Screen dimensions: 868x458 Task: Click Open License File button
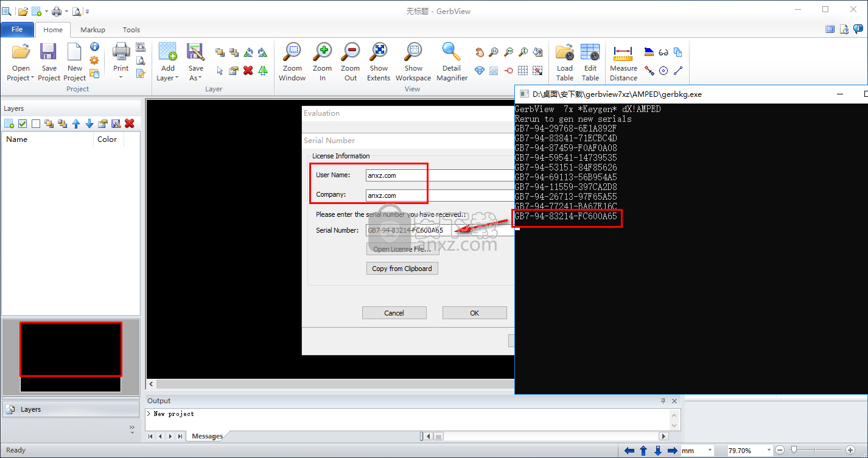pos(402,249)
